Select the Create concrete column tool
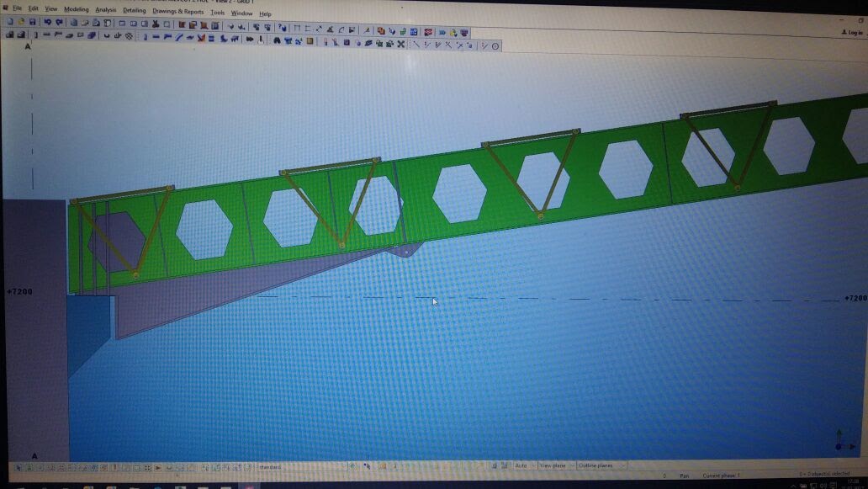The height and width of the screenshot is (489, 868). click(x=36, y=35)
